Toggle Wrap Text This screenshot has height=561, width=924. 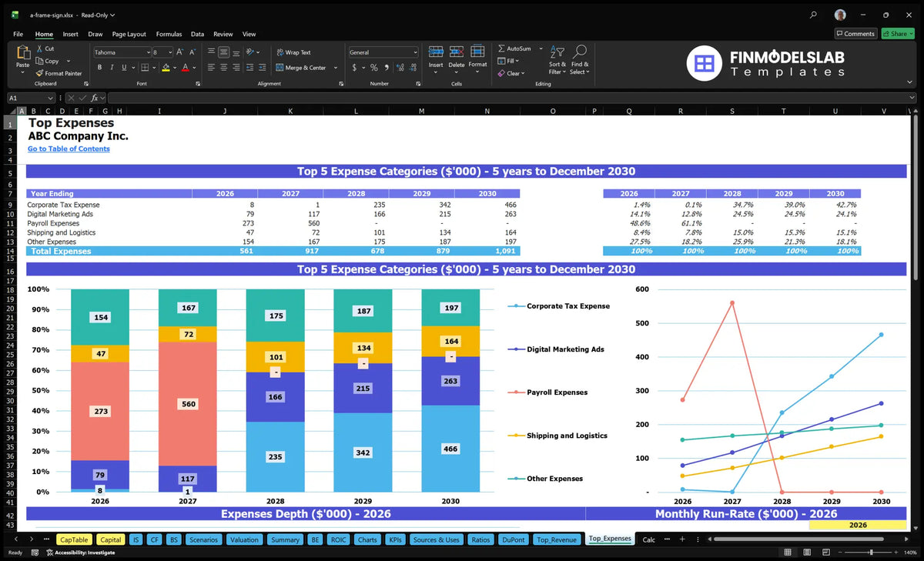(x=293, y=52)
